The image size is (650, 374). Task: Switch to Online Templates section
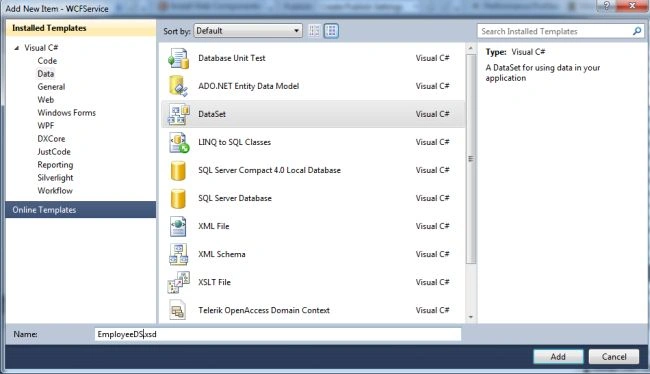[81, 210]
